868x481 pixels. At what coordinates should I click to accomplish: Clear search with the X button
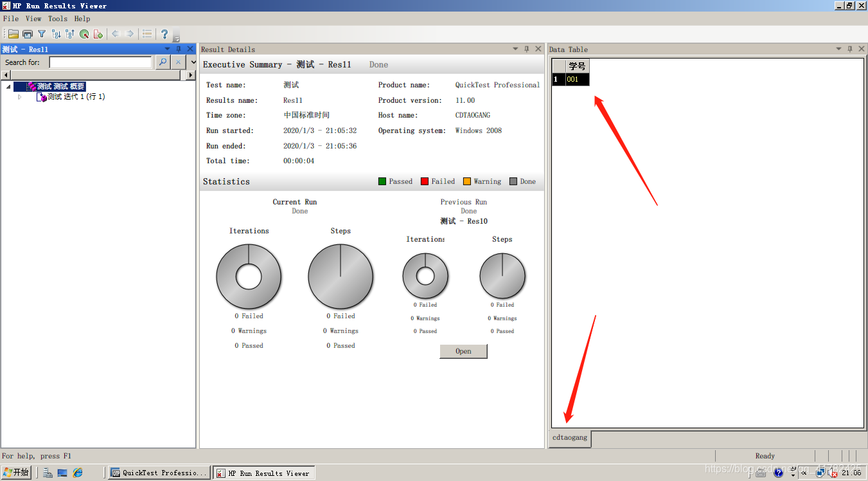179,62
